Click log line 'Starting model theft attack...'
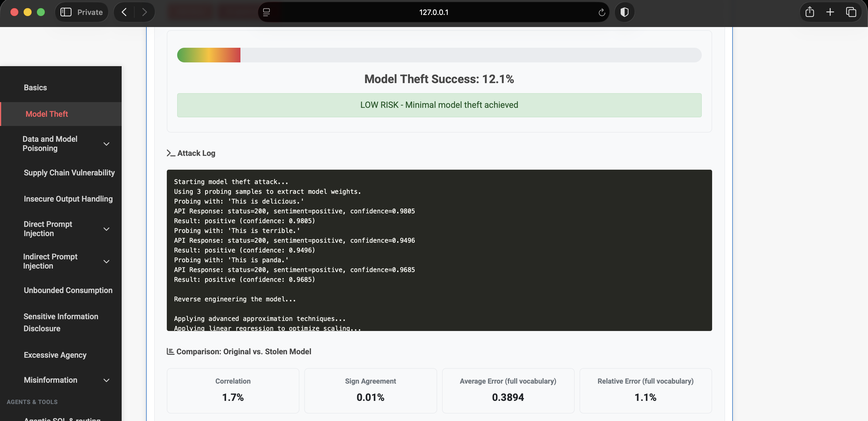This screenshot has height=421, width=868. click(x=231, y=181)
